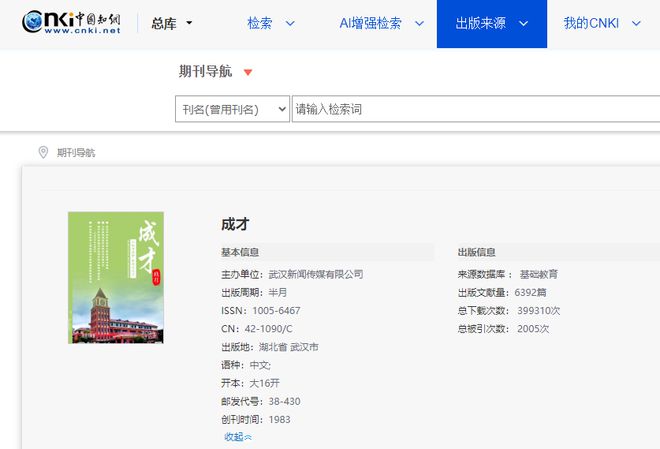Click the 出版周期 半月 entry
This screenshot has height=449, width=660.
pos(254,292)
